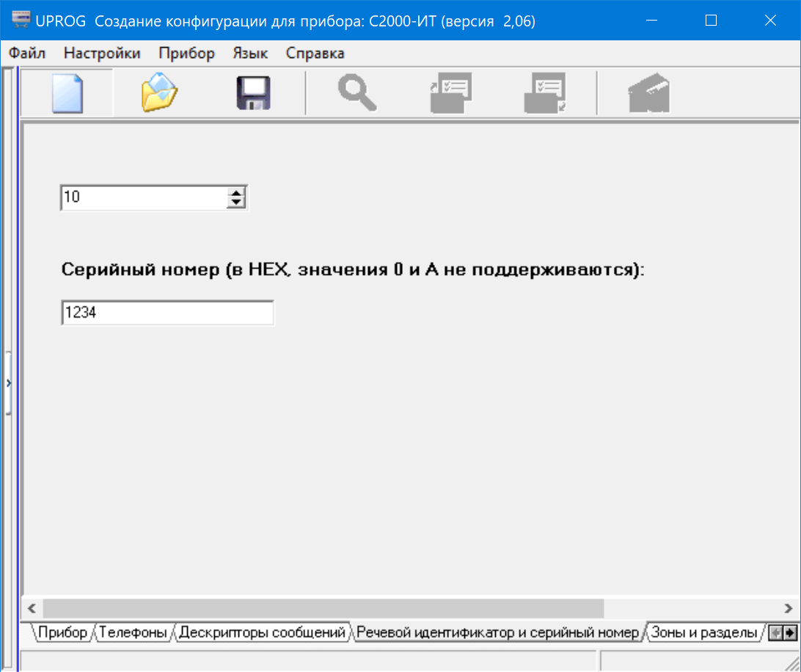
Task: Open configuration from folder icon
Action: (x=159, y=93)
